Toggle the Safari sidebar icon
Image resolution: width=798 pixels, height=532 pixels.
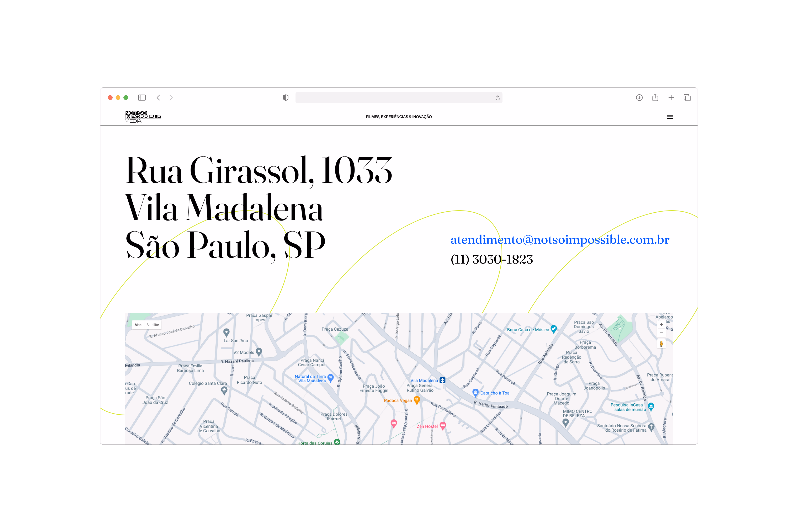[142, 98]
